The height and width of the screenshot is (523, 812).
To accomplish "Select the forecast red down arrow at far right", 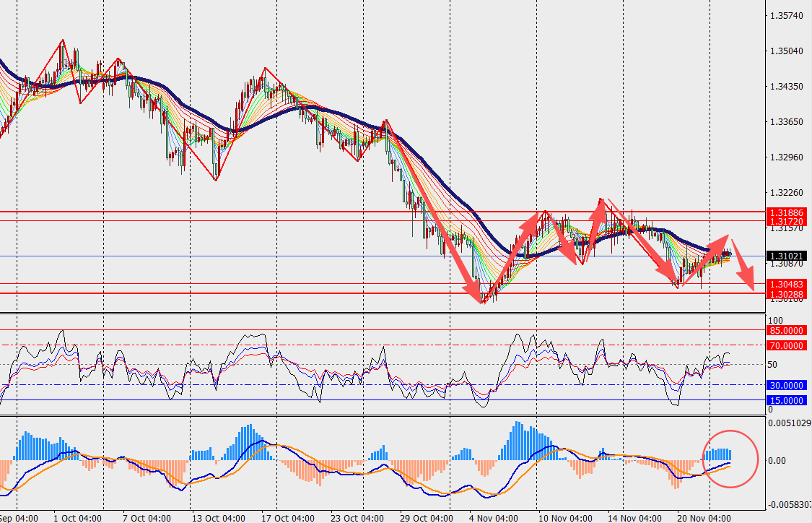I will [x=743, y=267].
